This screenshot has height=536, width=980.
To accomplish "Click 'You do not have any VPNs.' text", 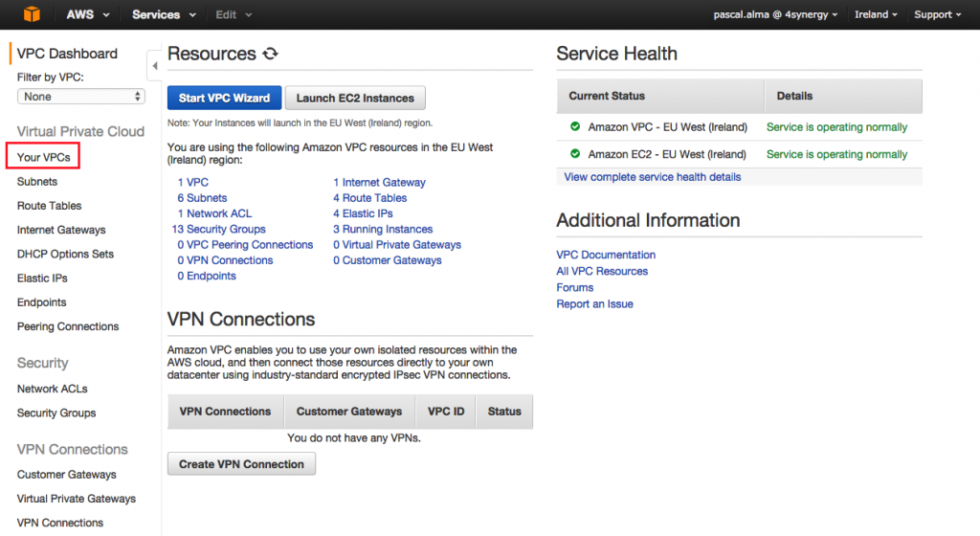I will (x=354, y=438).
